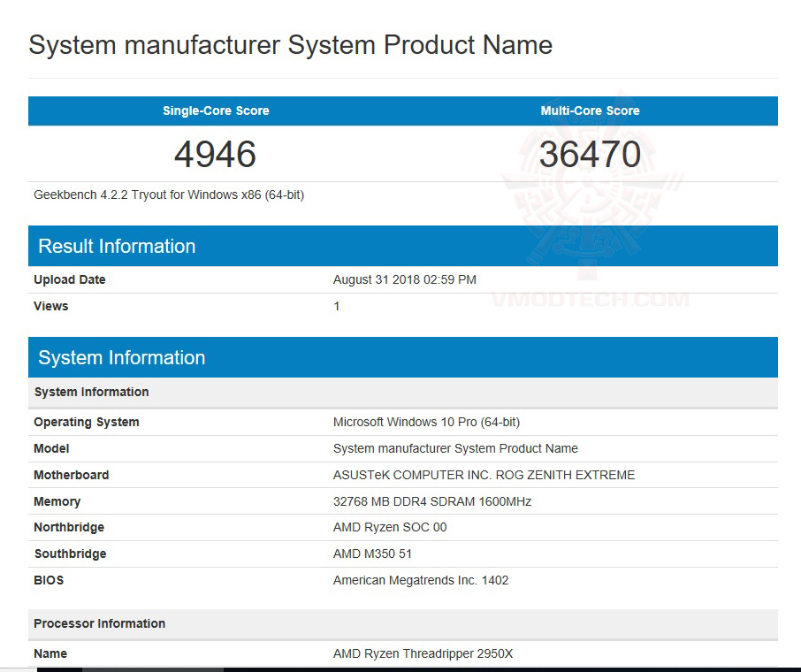Image resolution: width=801 pixels, height=672 pixels.
Task: Select the Model row value System Product Name
Action: [455, 448]
